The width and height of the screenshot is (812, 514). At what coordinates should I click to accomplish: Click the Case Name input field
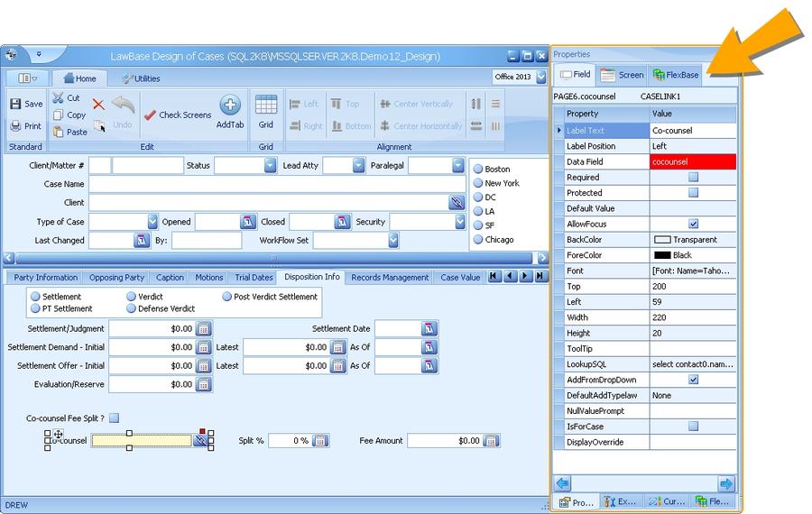tap(277, 184)
